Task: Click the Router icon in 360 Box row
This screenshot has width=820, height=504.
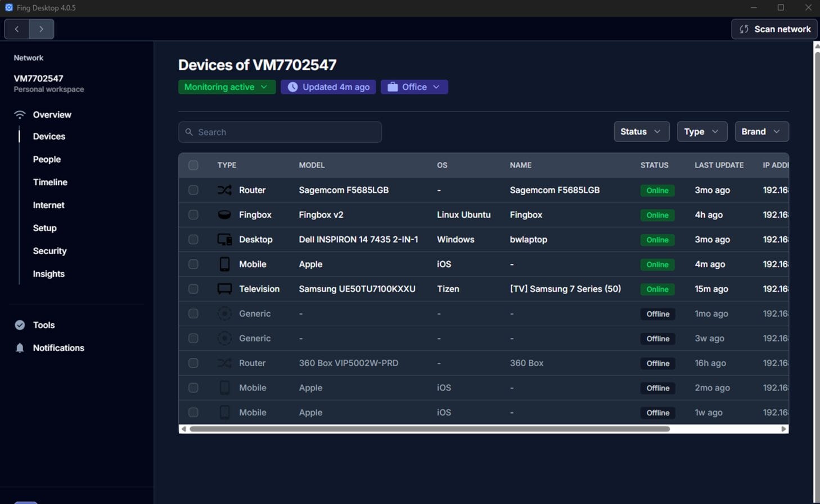Action: click(x=224, y=363)
